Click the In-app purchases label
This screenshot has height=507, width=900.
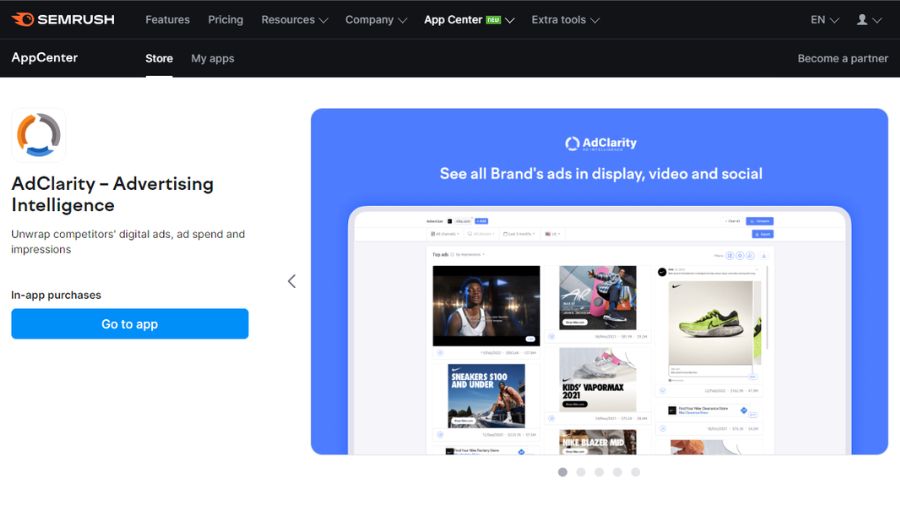(56, 295)
